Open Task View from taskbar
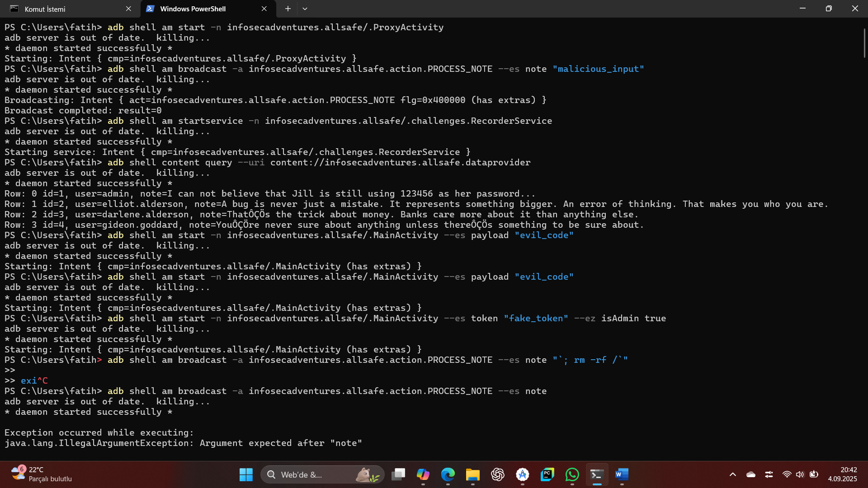This screenshot has width=868, height=488. [398, 474]
